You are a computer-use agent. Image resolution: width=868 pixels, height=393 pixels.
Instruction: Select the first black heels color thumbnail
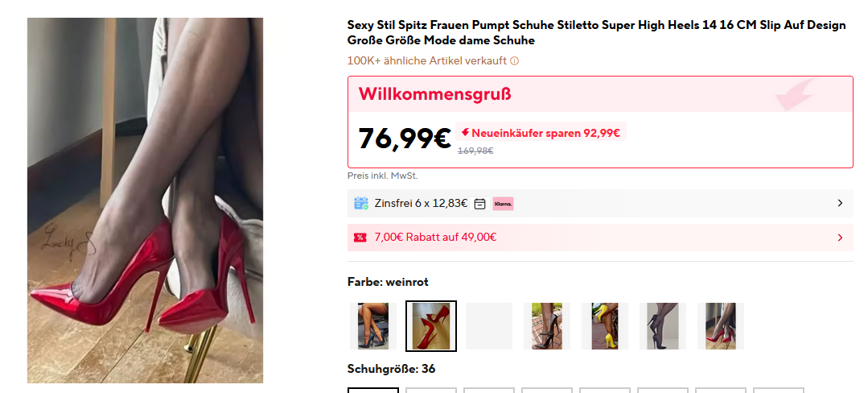373,326
